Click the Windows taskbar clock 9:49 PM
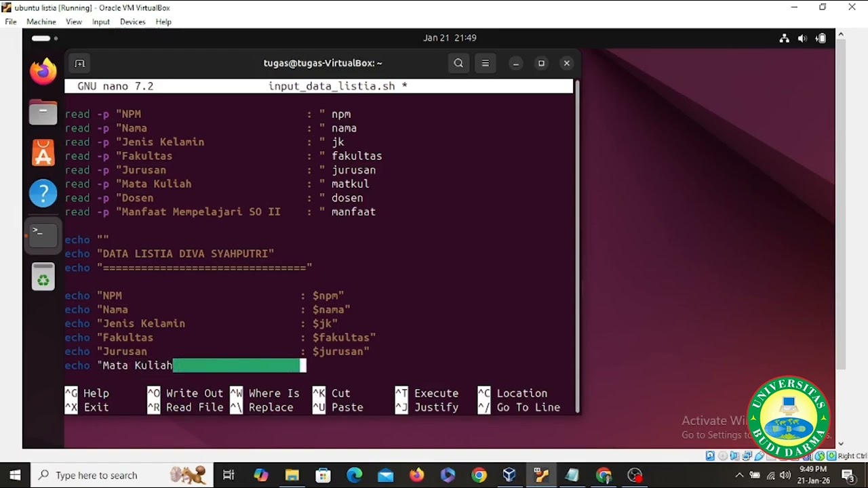This screenshot has width=868, height=488. point(813,474)
